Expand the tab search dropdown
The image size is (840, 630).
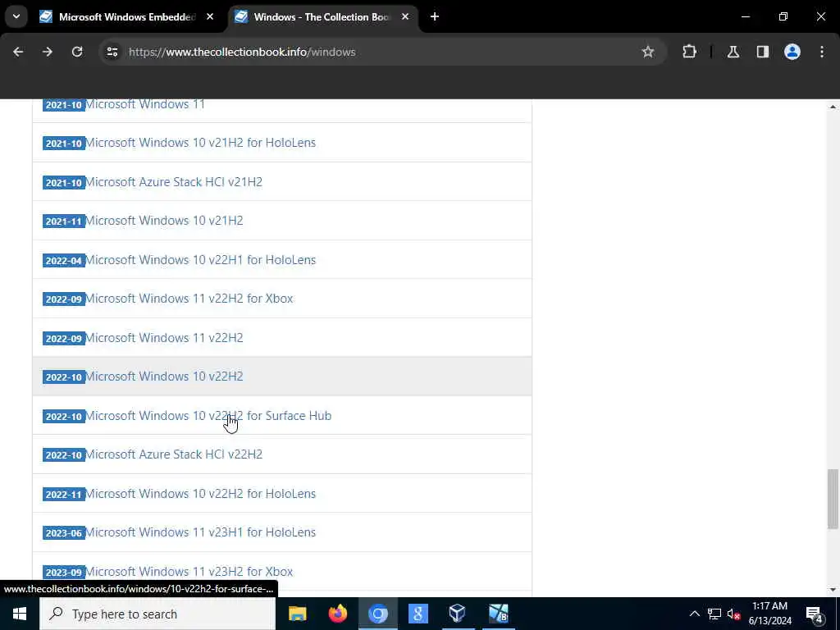16,16
